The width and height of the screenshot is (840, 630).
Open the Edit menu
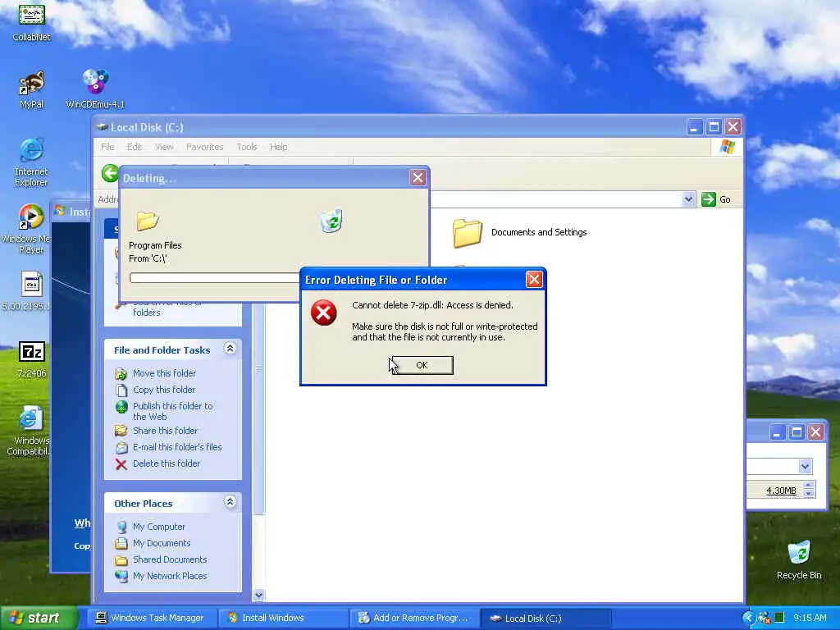point(134,147)
